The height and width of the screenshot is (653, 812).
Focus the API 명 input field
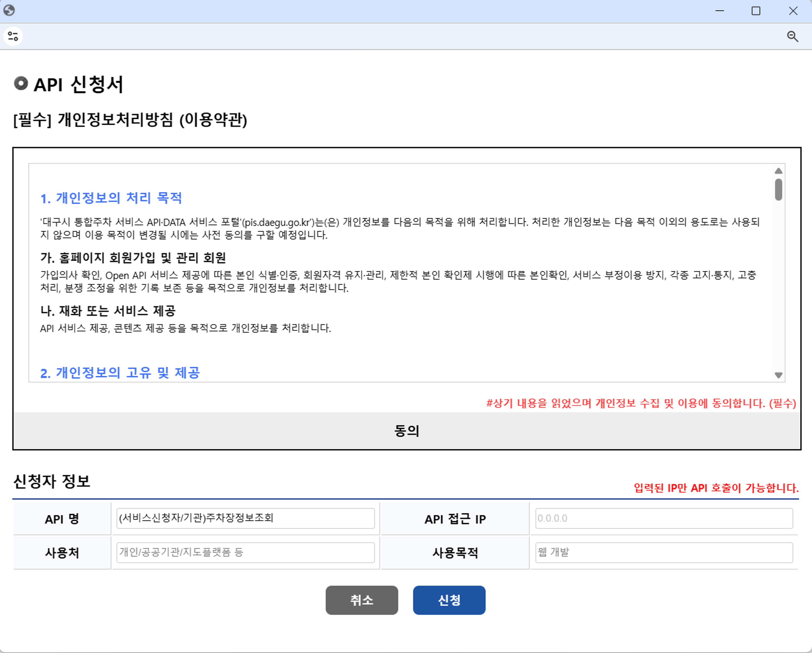pos(246,518)
